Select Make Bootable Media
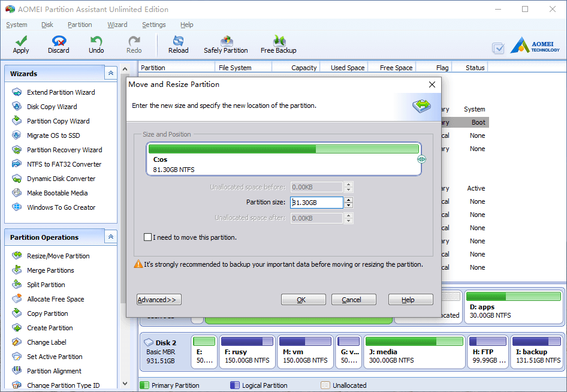 [x=57, y=193]
